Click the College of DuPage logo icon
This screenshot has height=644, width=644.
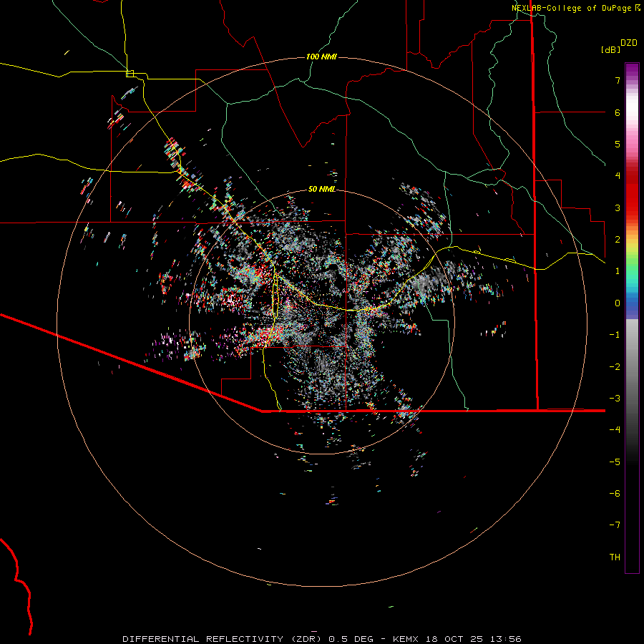pos(638,8)
